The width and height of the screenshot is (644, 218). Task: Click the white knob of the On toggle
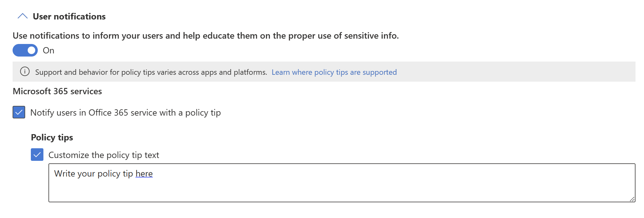click(31, 50)
